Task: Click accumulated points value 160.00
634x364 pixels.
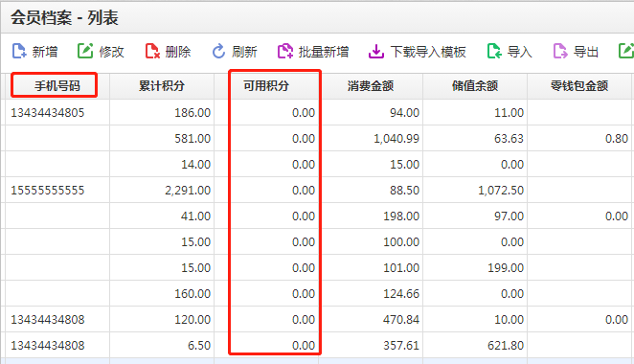Action: click(192, 294)
